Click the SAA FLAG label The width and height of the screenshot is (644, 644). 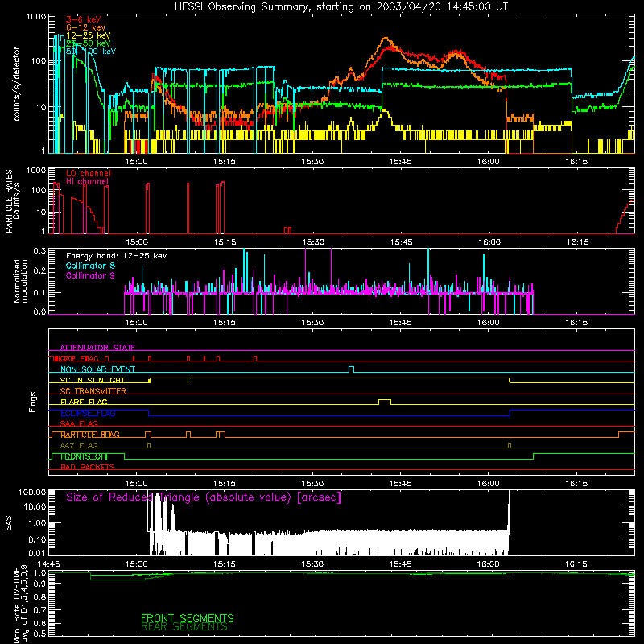79,423
